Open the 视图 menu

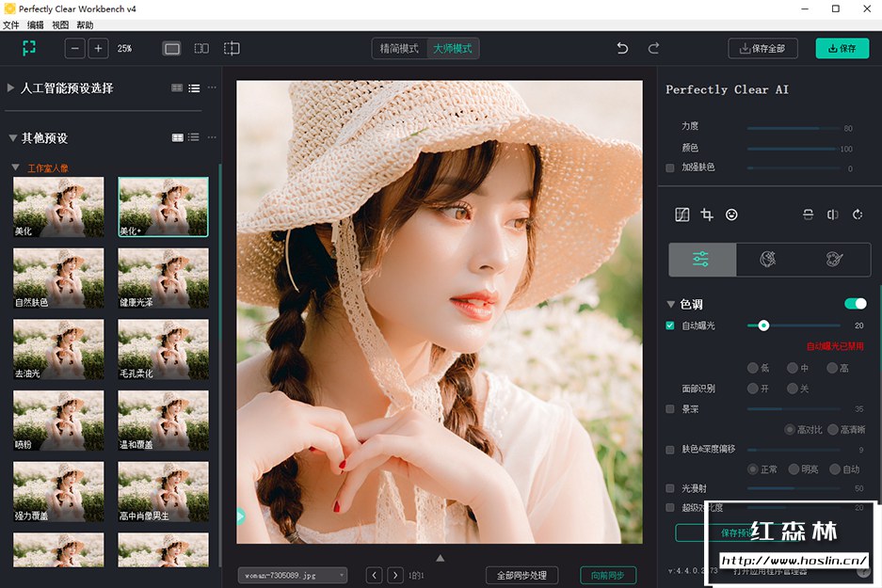[60, 24]
